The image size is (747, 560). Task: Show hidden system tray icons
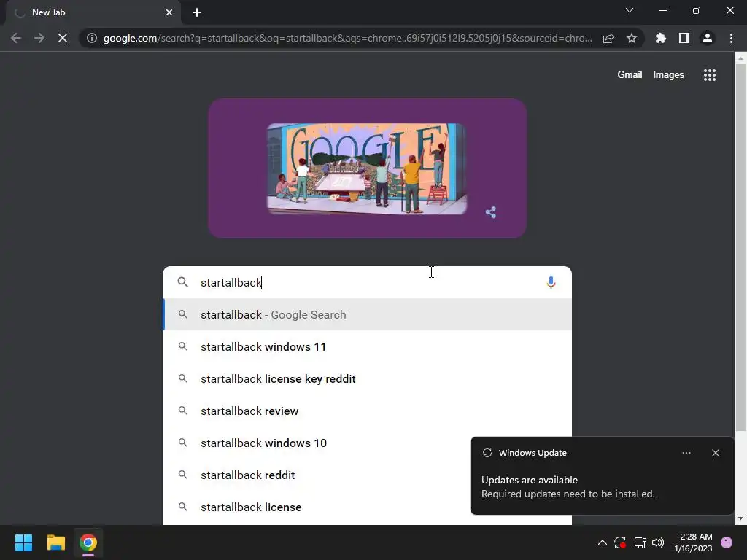click(x=602, y=542)
